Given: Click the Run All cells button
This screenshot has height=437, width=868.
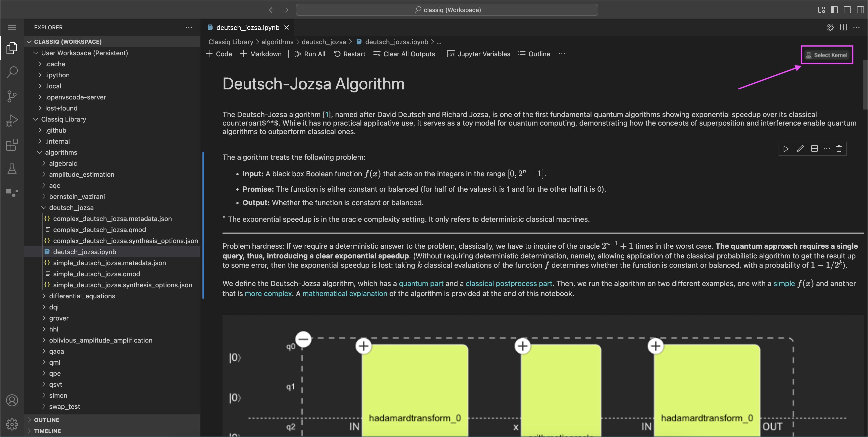Looking at the screenshot, I should pyautogui.click(x=308, y=54).
